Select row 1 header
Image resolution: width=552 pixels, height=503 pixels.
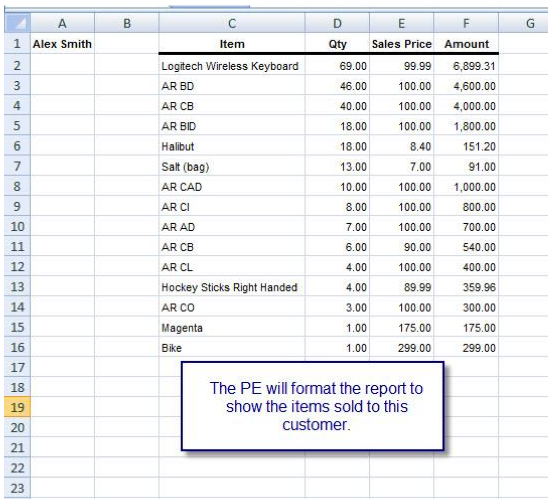coord(17,44)
